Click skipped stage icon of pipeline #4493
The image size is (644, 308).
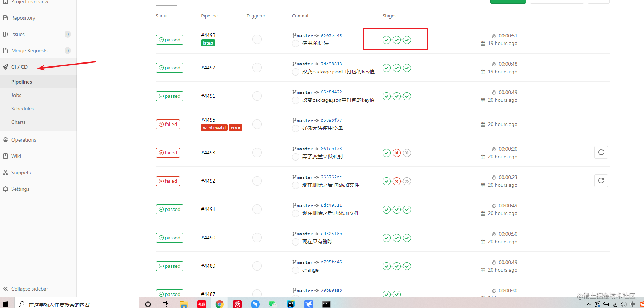coord(407,153)
